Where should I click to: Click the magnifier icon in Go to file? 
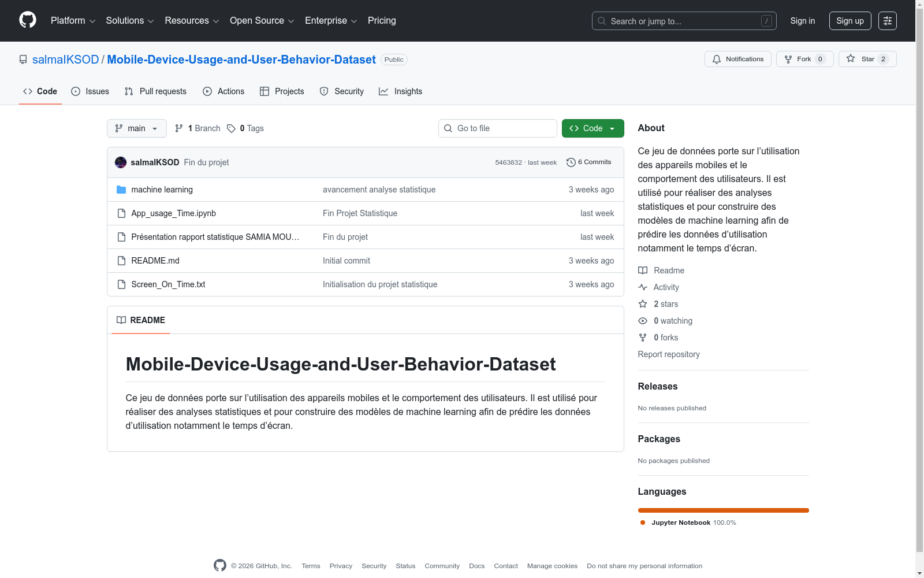point(448,128)
